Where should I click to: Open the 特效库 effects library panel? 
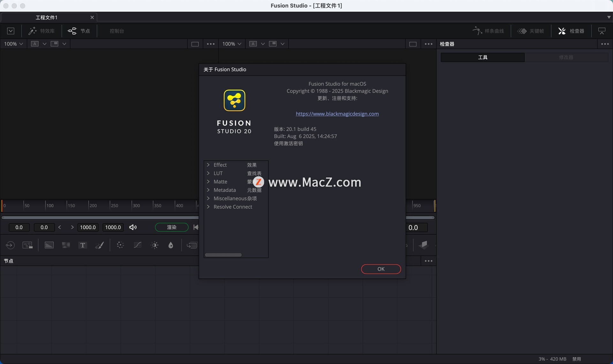[42, 31]
